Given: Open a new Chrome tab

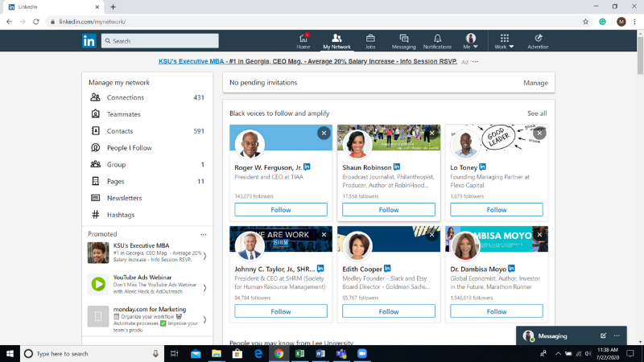Looking at the screenshot, I should tap(114, 7).
